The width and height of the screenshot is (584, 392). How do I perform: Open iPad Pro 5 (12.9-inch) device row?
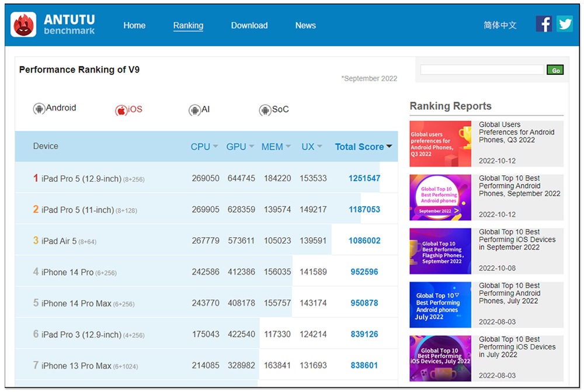coord(206,178)
